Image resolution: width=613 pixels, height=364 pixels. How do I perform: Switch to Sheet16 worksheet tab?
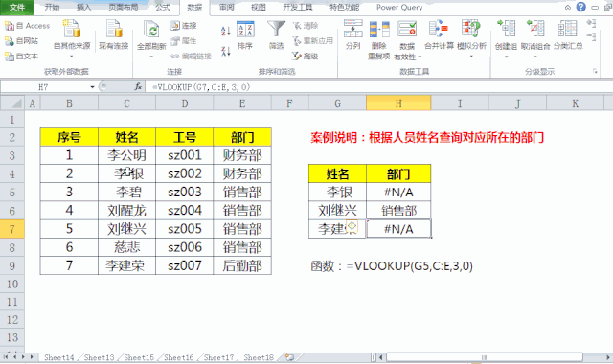pos(179,357)
